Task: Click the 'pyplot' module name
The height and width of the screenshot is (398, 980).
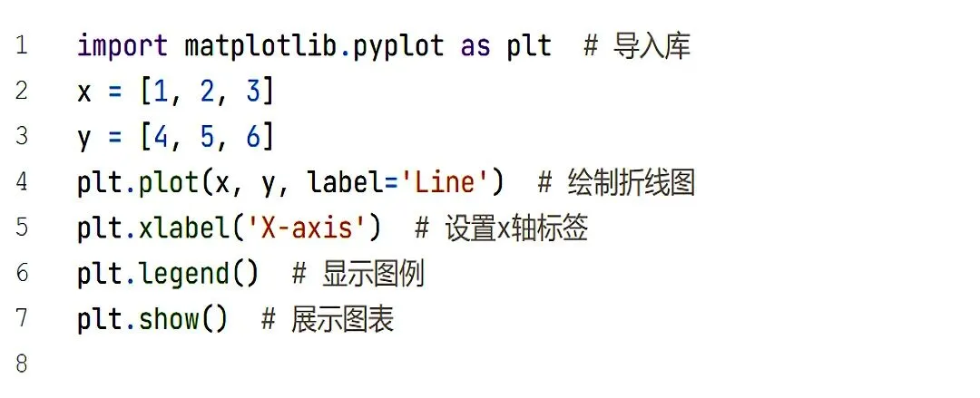Action: pyautogui.click(x=398, y=46)
